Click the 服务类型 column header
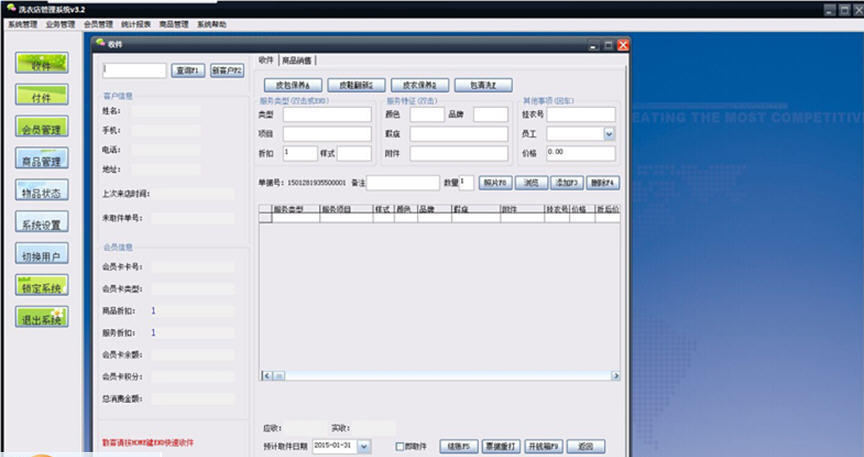 (x=296, y=209)
